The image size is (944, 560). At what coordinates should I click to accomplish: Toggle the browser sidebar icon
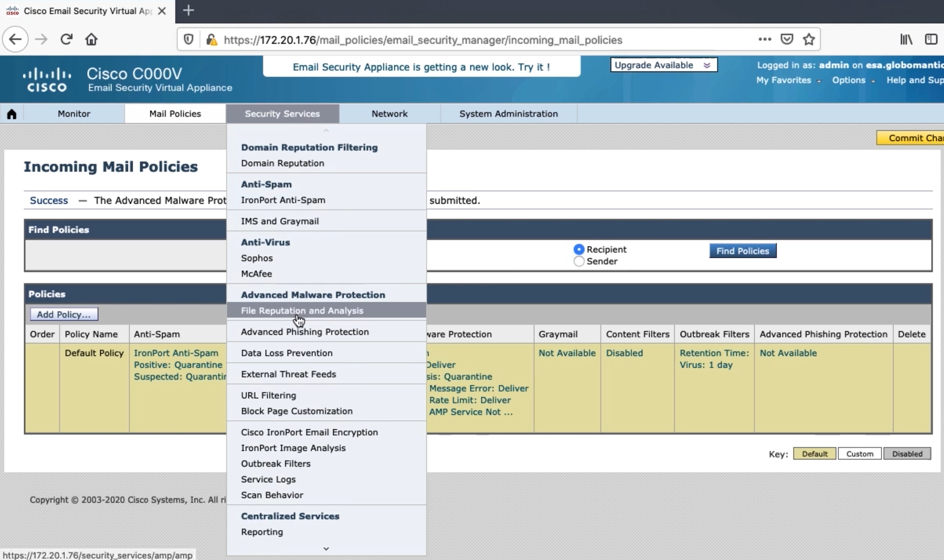click(931, 39)
